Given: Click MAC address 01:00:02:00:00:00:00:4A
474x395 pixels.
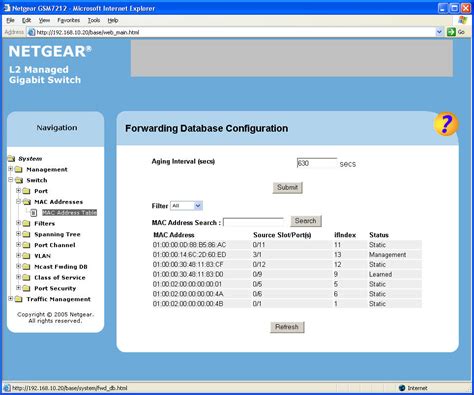Looking at the screenshot, I should (188, 294).
